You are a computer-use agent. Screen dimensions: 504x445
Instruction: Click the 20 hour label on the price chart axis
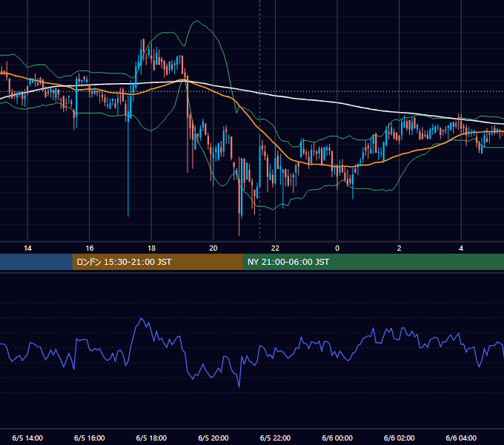(213, 248)
